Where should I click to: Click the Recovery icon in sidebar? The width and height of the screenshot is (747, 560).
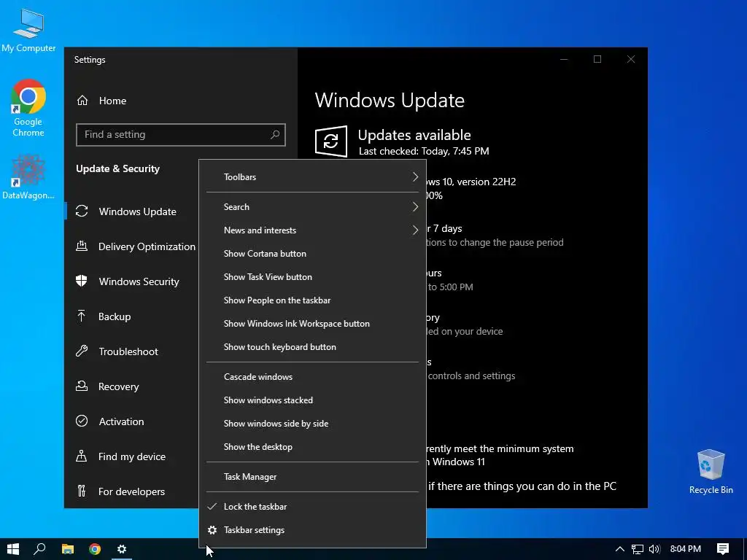[82, 386]
